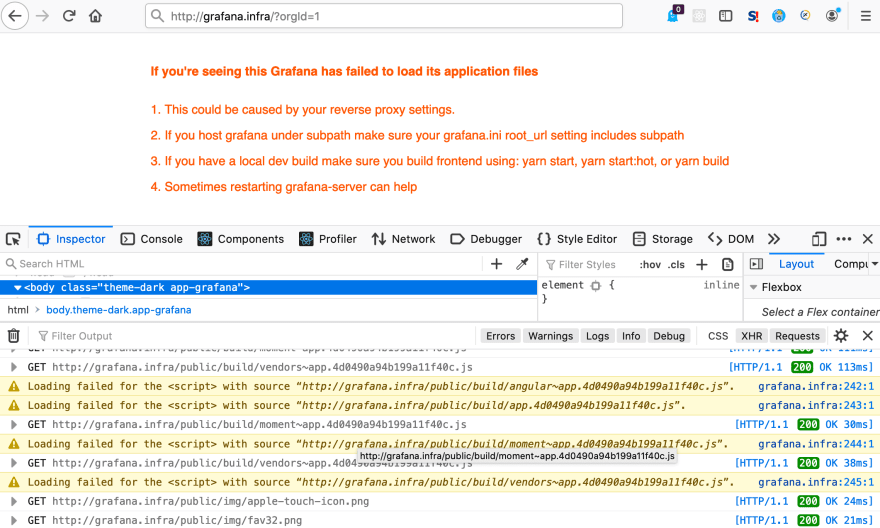880x528 pixels.
Task: Toggle the Errors filter in console
Action: click(500, 336)
